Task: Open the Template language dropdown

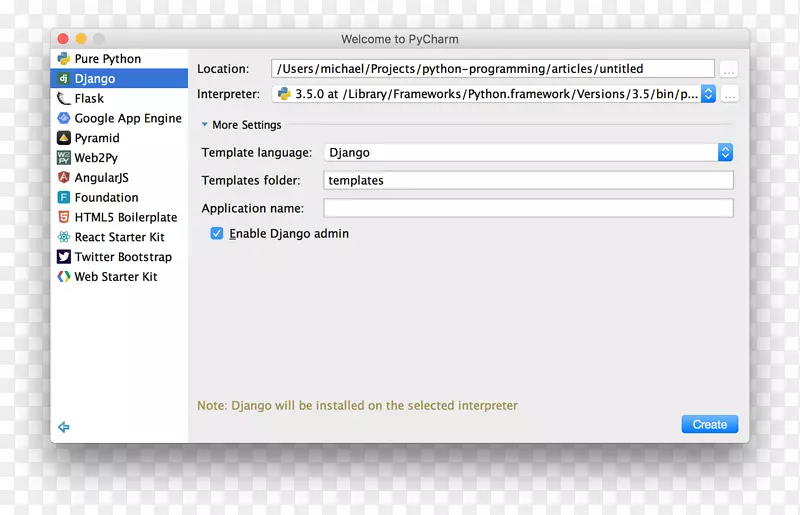Action: [x=725, y=153]
